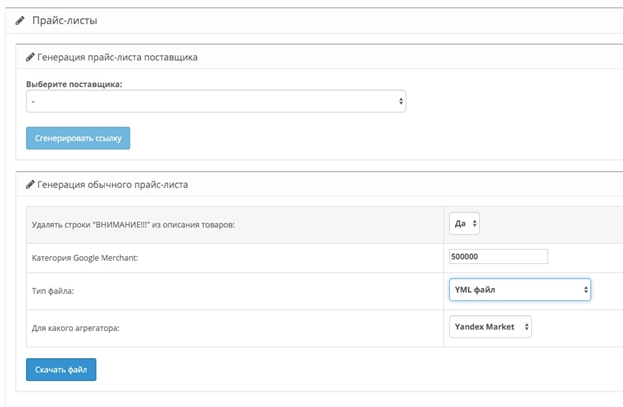
Task: Open the Да dropdown for removing ВНИМАНИЕ lines
Action: tap(465, 224)
